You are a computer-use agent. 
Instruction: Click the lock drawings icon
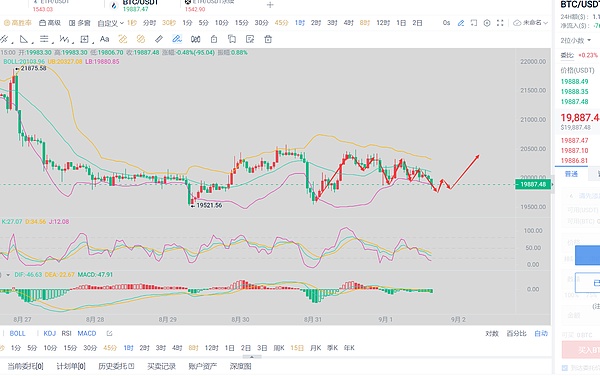pos(214,39)
